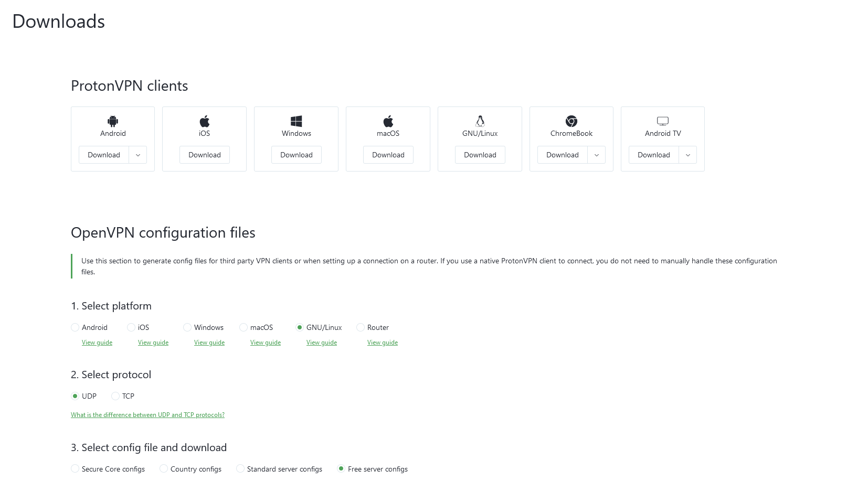868x481 pixels.
Task: Select Country configs option
Action: [164, 468]
